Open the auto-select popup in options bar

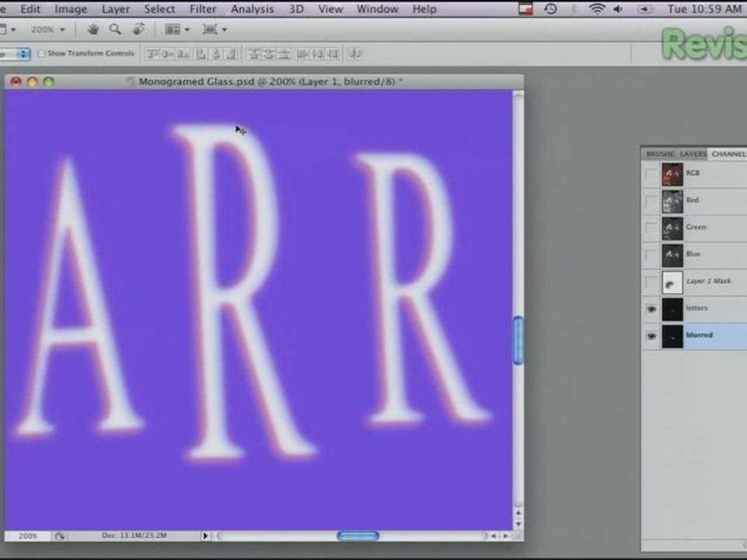16,54
